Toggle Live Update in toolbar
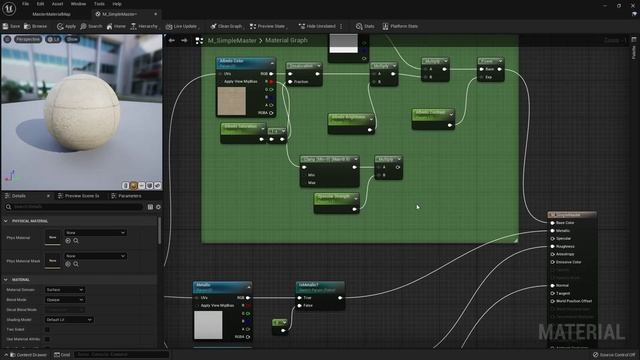640x360 pixels. [182, 26]
